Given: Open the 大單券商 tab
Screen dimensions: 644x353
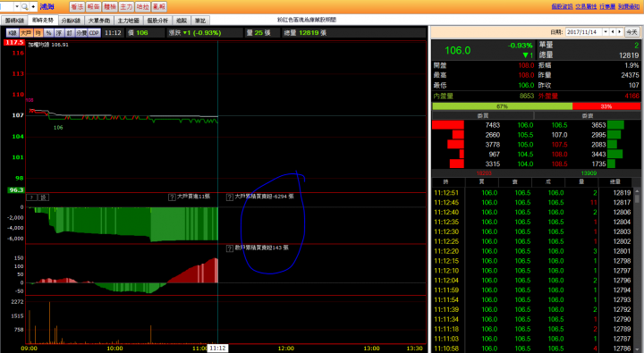Looking at the screenshot, I should coord(99,21).
